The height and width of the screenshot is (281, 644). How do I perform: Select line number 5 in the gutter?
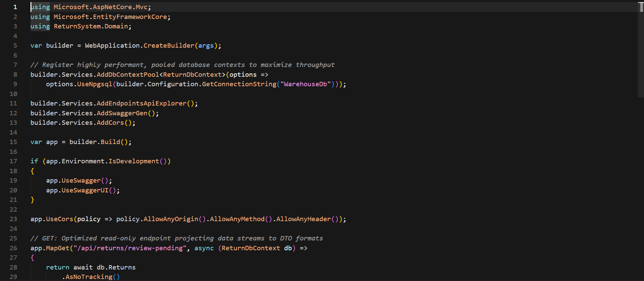(x=15, y=46)
